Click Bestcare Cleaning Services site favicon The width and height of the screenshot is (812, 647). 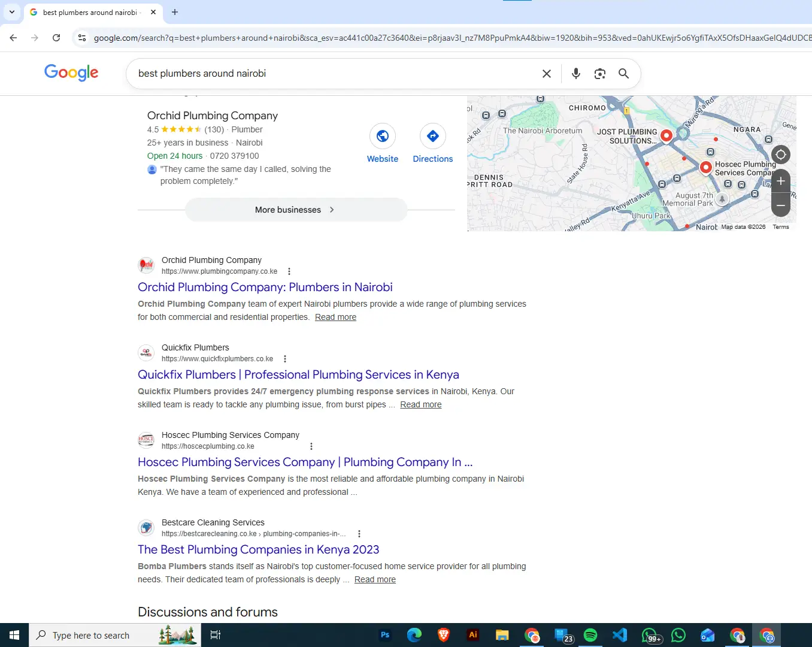146,527
